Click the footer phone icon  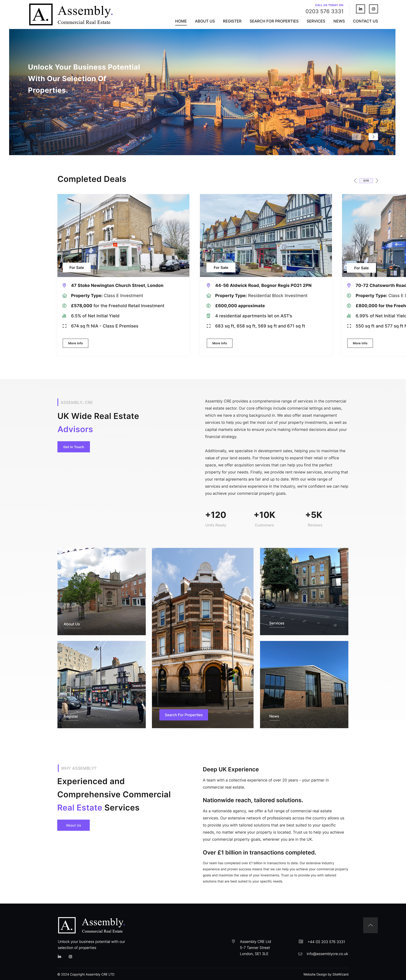[301, 942]
